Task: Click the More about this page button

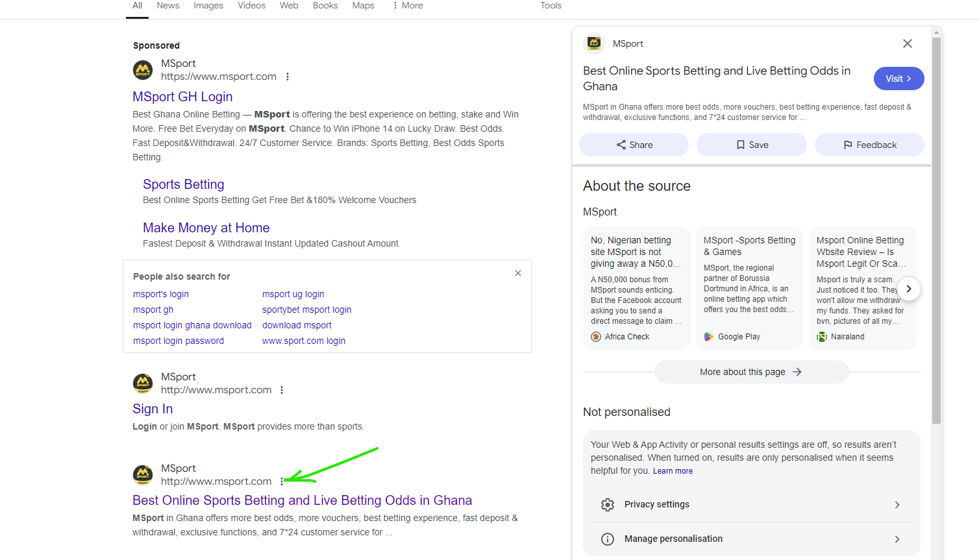Action: [x=751, y=372]
